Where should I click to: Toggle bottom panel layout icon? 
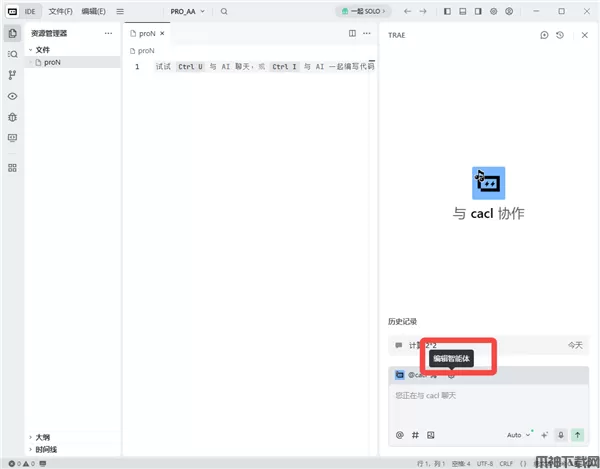[463, 11]
